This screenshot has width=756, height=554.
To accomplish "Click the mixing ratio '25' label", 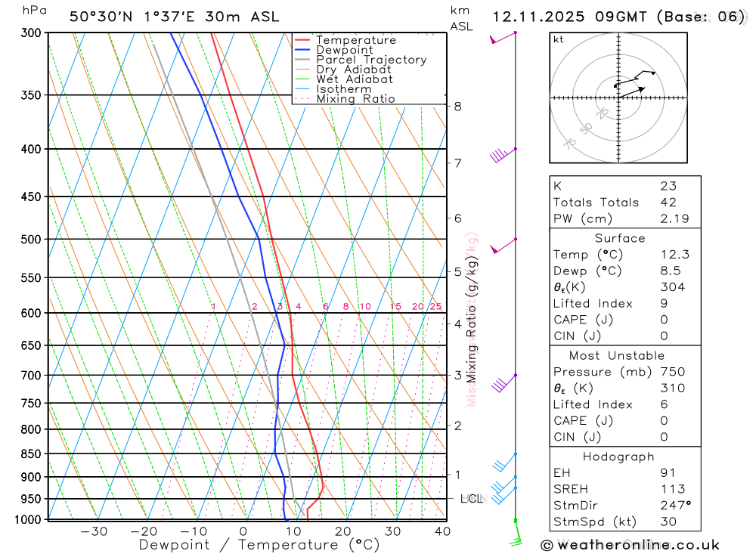I will [436, 307].
